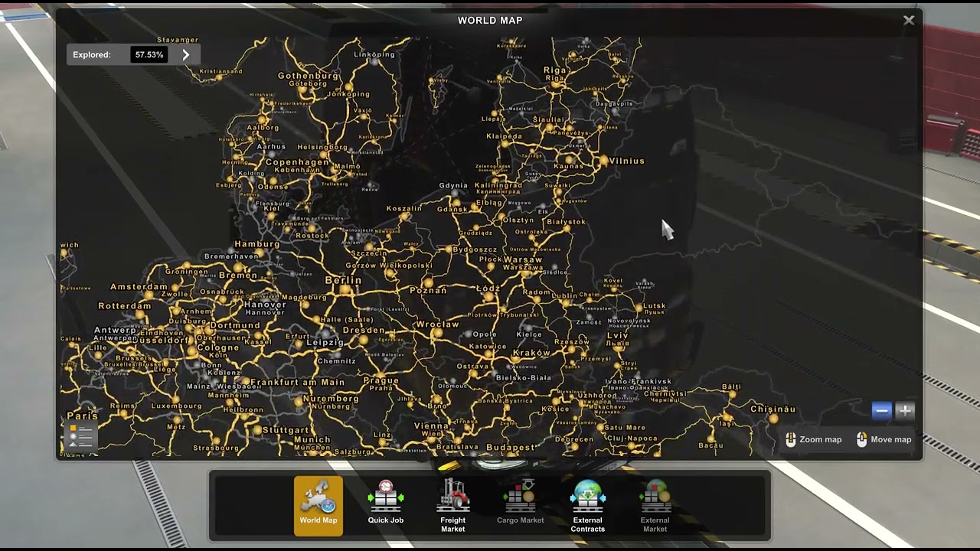This screenshot has height=551, width=980.
Task: Select Riga on the map
Action: pyautogui.click(x=554, y=70)
